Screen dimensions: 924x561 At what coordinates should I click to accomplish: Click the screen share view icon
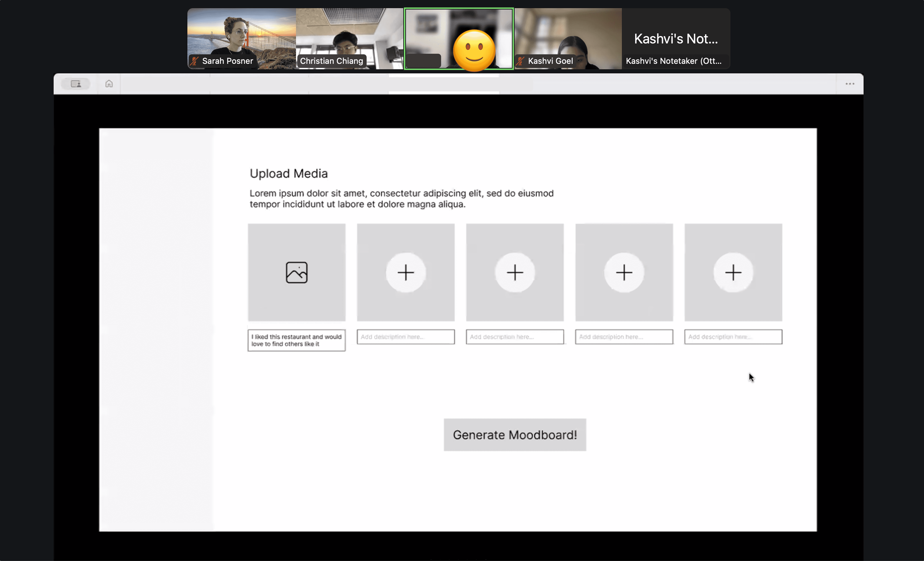(76, 84)
